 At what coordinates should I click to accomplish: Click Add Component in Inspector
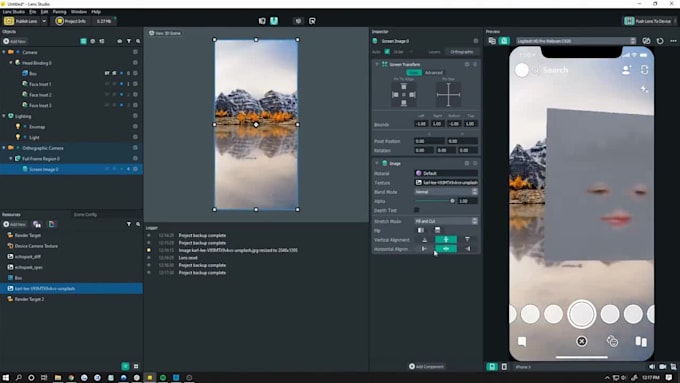(426, 367)
